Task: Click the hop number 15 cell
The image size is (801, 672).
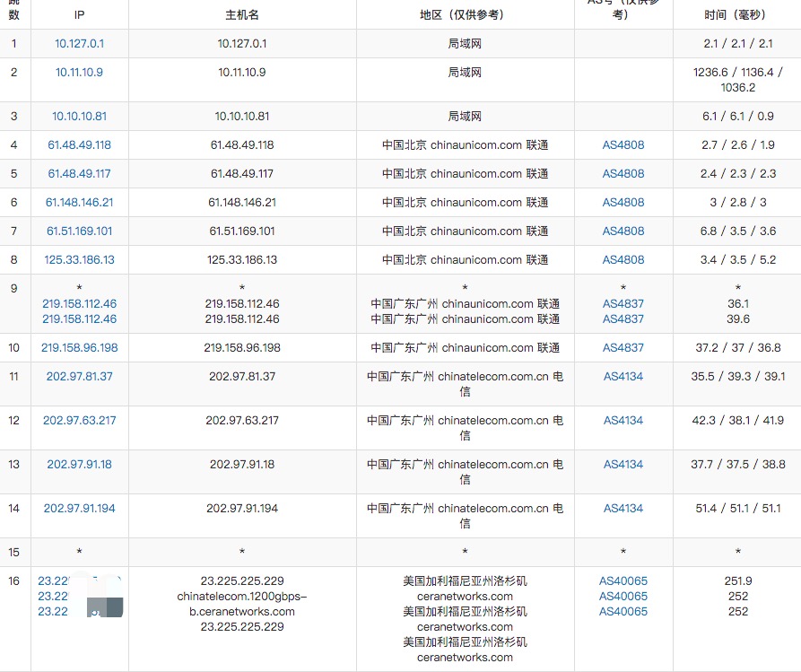Action: pos(13,552)
